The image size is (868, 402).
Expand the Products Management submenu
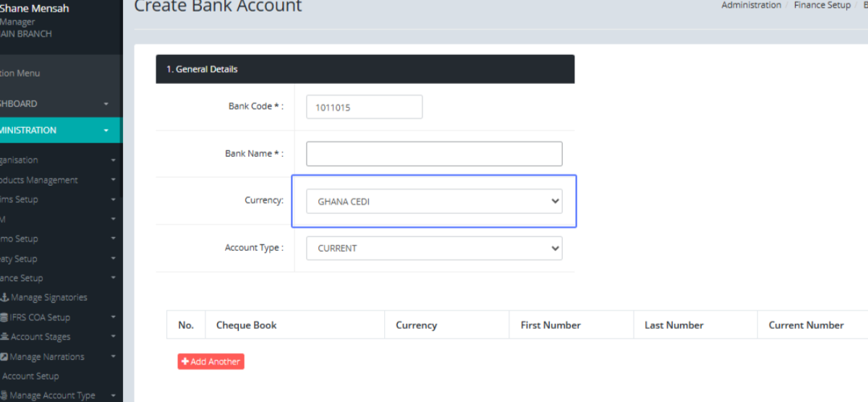tap(113, 180)
